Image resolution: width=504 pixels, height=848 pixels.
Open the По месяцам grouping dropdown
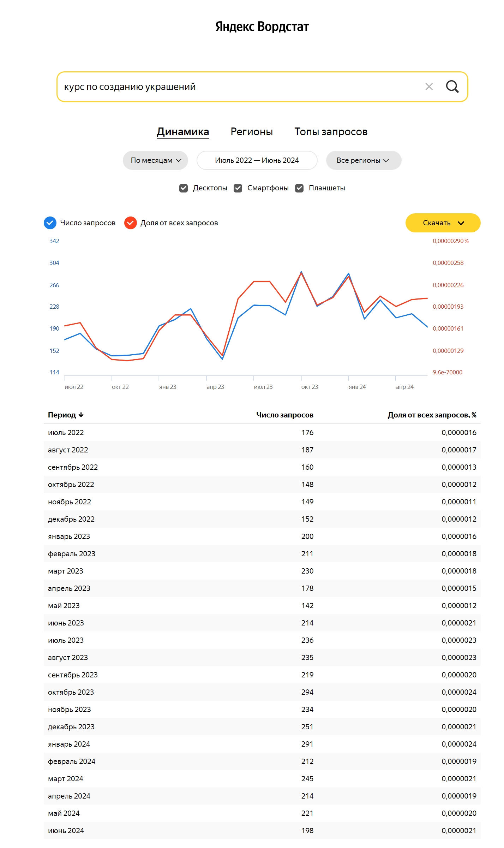(x=155, y=160)
